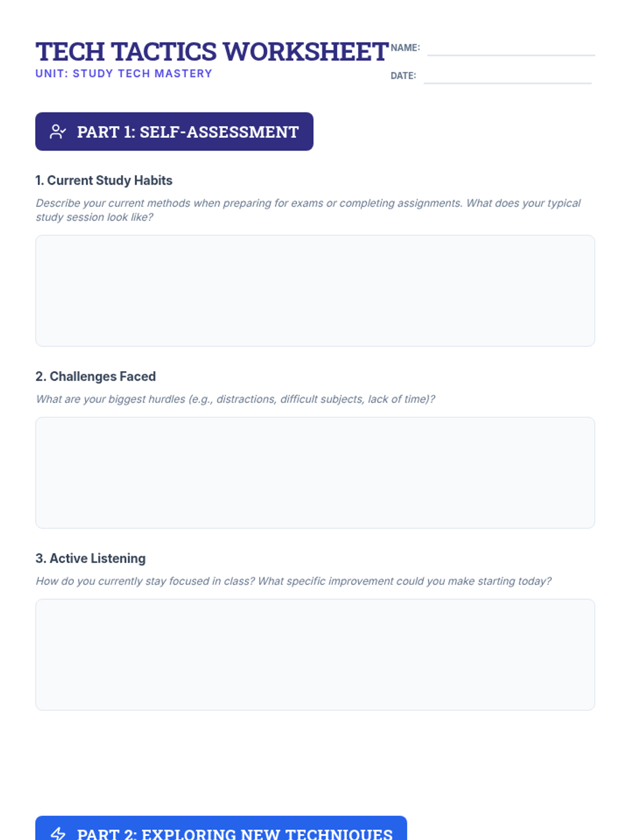The height and width of the screenshot is (840, 630).
Task: Click the Unit: Study Tech Mastery subtitle
Action: (x=124, y=73)
